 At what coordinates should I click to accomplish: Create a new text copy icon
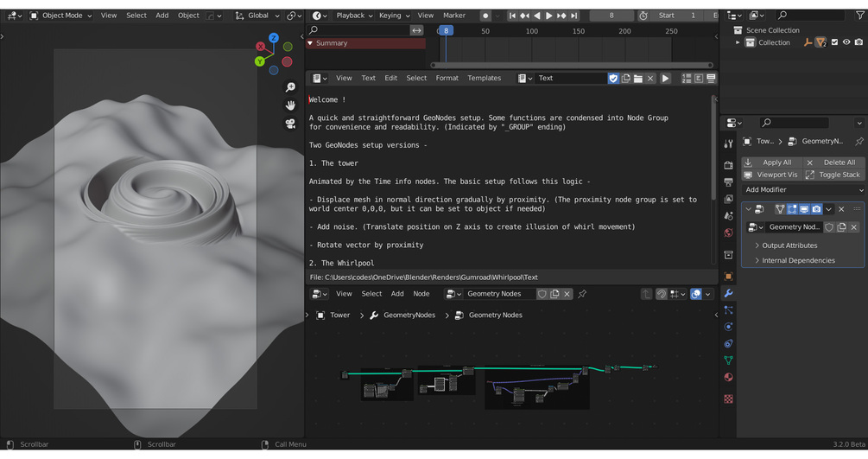pos(625,78)
